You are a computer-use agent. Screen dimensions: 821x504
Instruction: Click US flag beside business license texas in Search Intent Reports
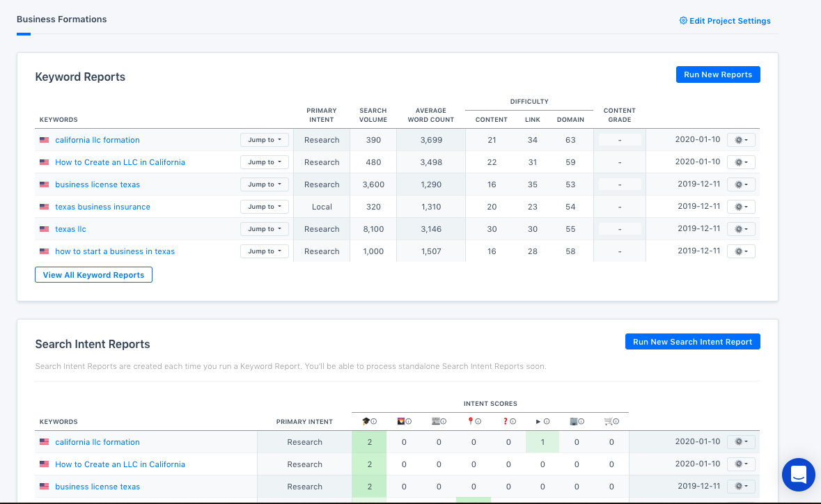(45, 487)
